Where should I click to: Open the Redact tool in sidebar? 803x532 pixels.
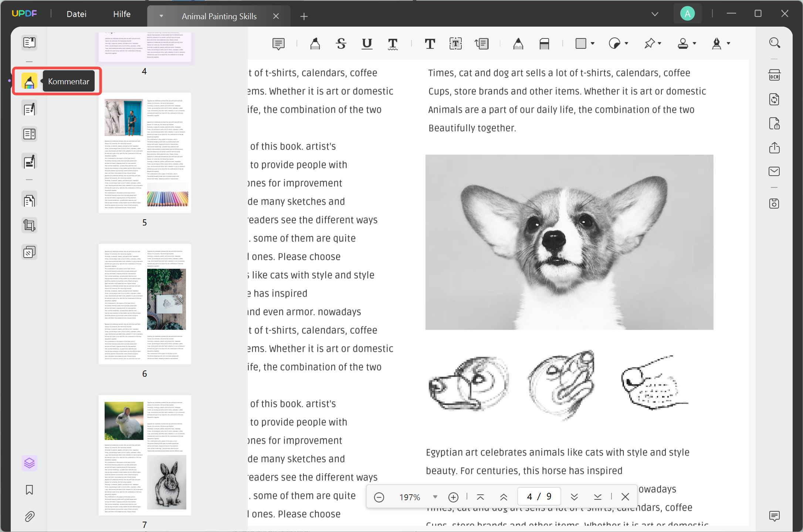pyautogui.click(x=29, y=162)
